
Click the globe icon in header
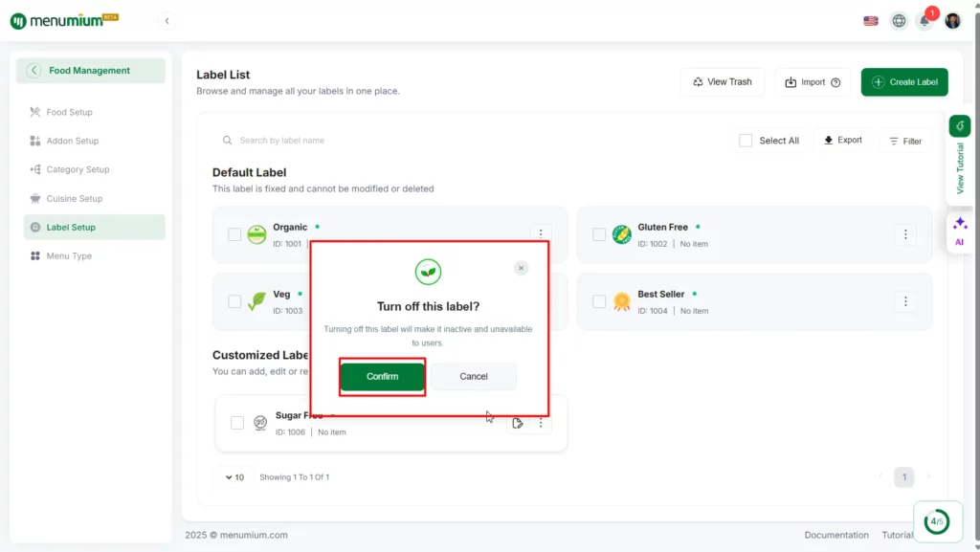pyautogui.click(x=899, y=21)
